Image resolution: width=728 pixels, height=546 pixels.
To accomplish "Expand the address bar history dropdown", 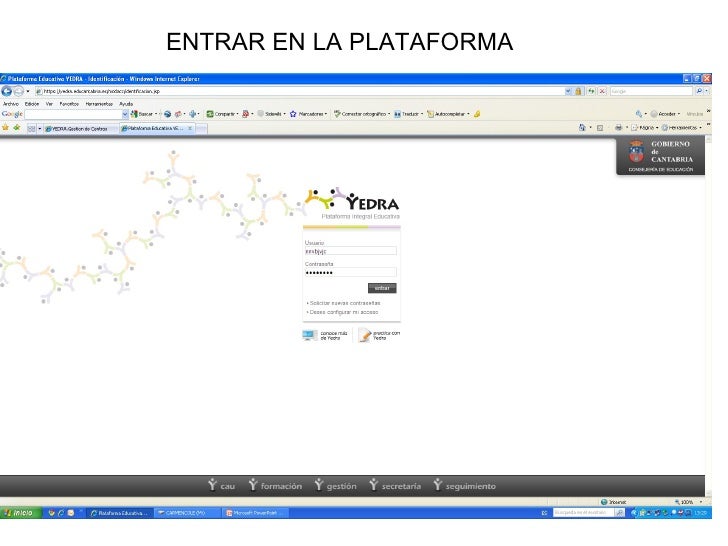I will coord(568,91).
